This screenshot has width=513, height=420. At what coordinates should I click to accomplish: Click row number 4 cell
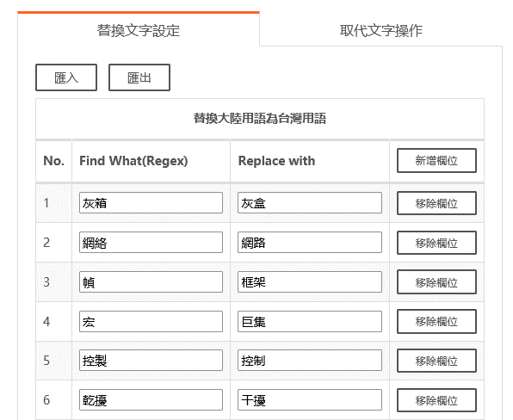(x=53, y=322)
